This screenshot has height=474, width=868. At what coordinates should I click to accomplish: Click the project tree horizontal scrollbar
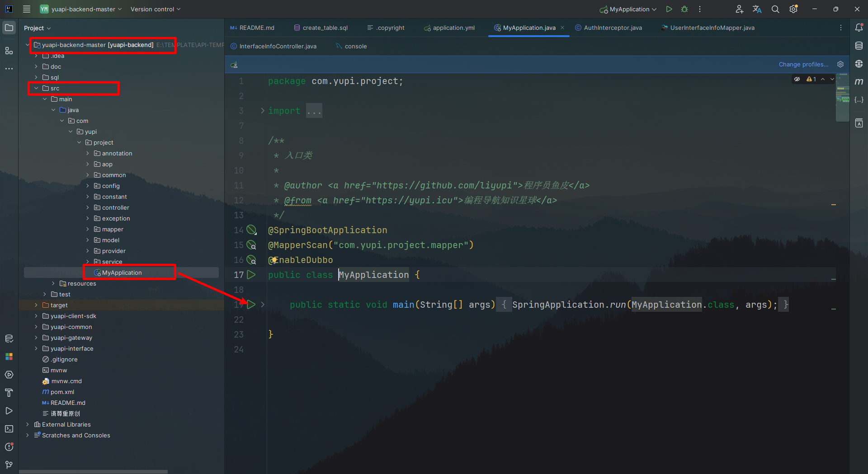tap(93, 472)
